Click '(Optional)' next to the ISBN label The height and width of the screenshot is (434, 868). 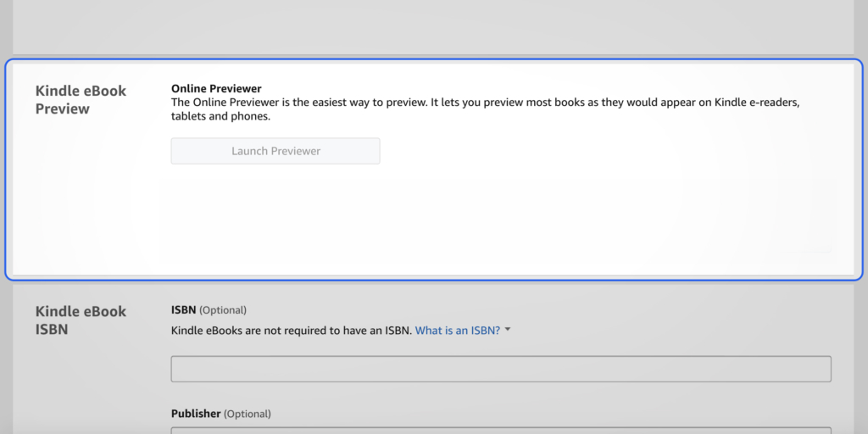[223, 310]
